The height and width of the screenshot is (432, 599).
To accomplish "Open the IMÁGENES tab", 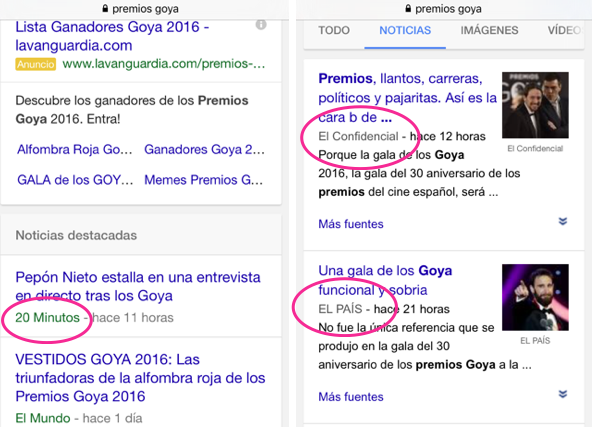I will pos(489,30).
